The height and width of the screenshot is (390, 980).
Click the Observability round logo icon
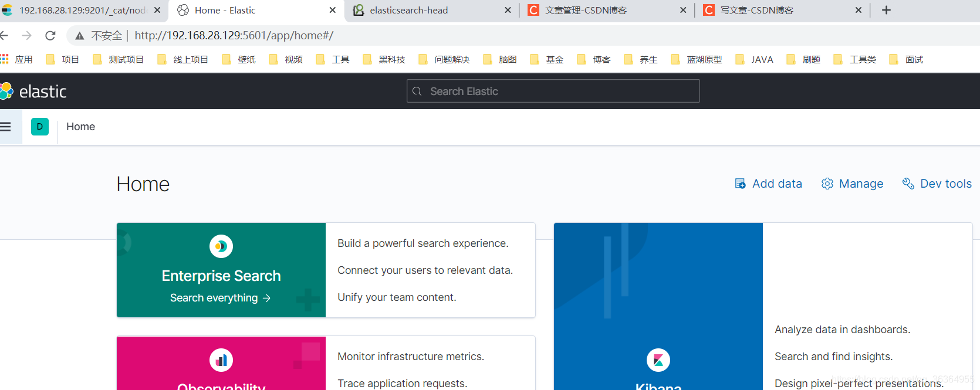(x=221, y=360)
